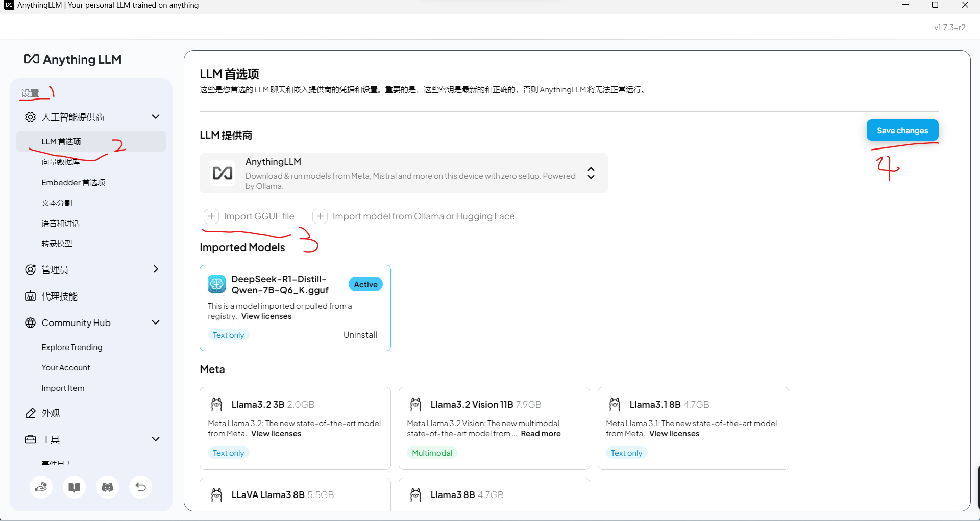Click the version label v1.7.3-r2
The height and width of the screenshot is (521, 980).
pyautogui.click(x=949, y=28)
